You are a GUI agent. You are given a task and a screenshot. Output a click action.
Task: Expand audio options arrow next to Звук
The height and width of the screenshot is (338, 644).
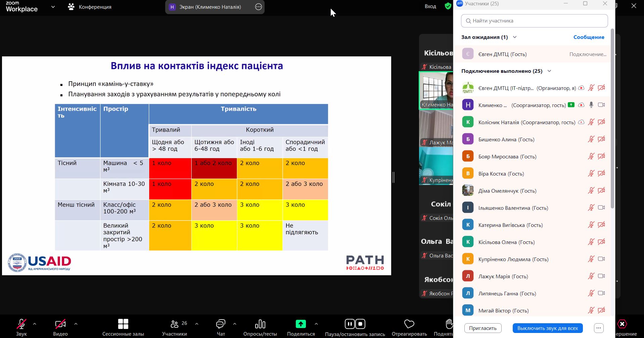tap(35, 324)
